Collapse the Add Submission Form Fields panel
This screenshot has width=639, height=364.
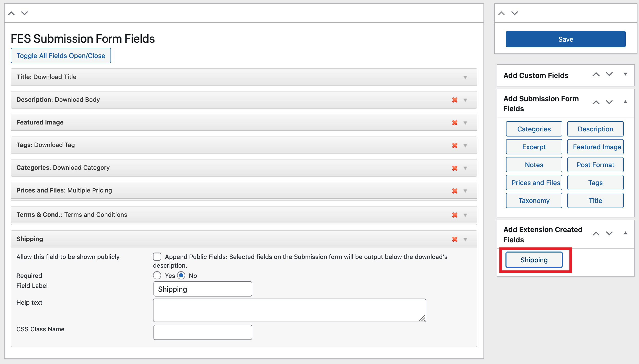625,102
